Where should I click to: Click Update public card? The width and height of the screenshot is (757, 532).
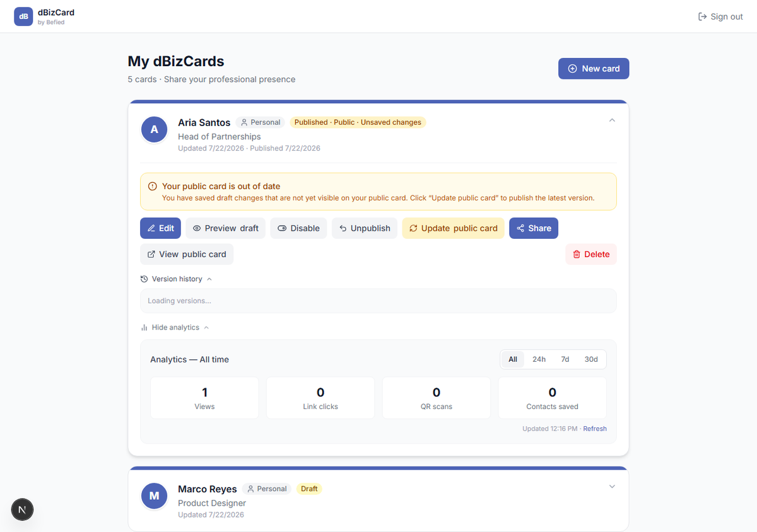pos(453,228)
